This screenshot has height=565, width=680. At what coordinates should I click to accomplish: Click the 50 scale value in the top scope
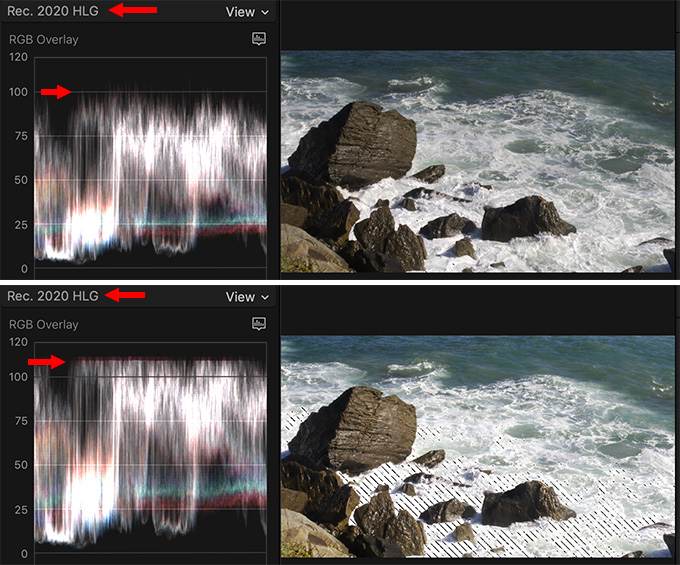pyautogui.click(x=21, y=180)
